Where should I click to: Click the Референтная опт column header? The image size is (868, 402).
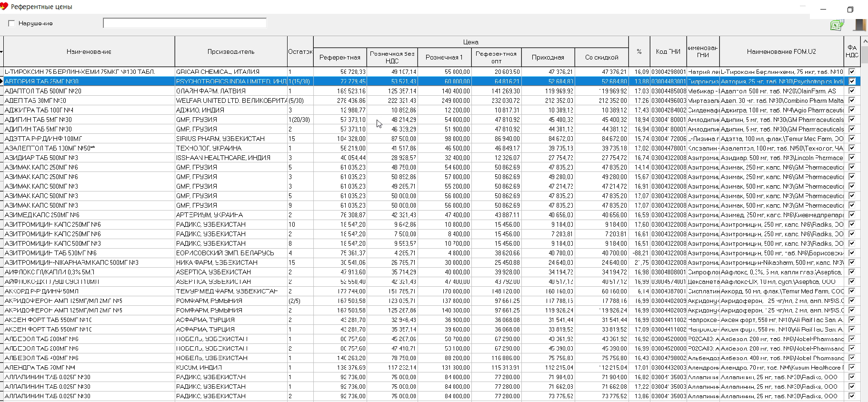pos(496,57)
